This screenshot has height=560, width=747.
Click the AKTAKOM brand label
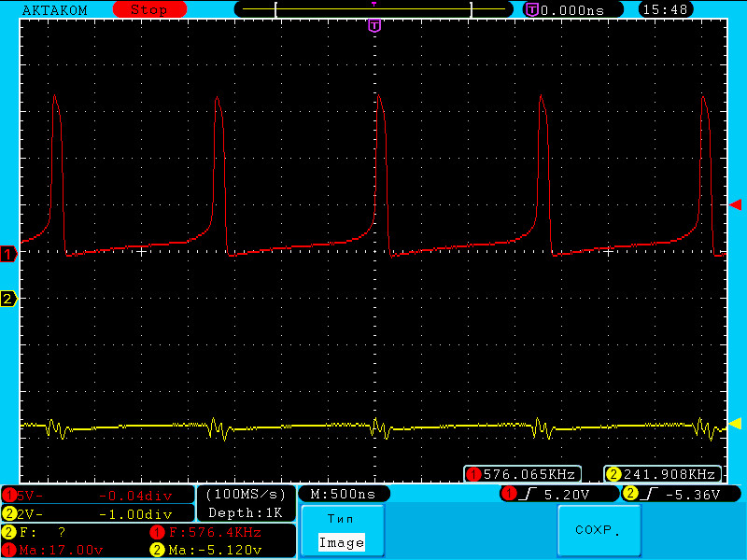pyautogui.click(x=55, y=10)
